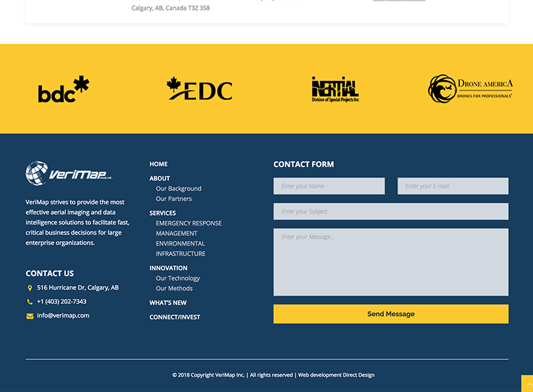Viewport: 533px width, 392px height.
Task: Open Web development Direct Design link
Action: pyautogui.click(x=336, y=375)
